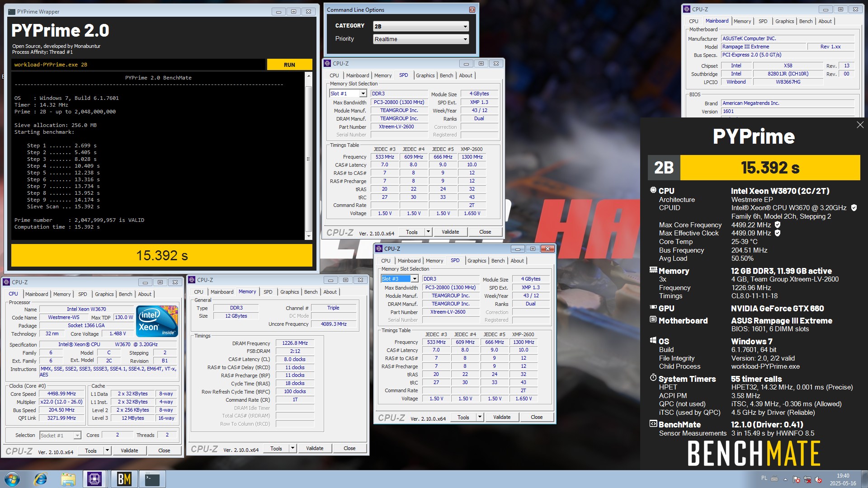Click the OS Windows icon in BenchMate panel

tap(653, 340)
